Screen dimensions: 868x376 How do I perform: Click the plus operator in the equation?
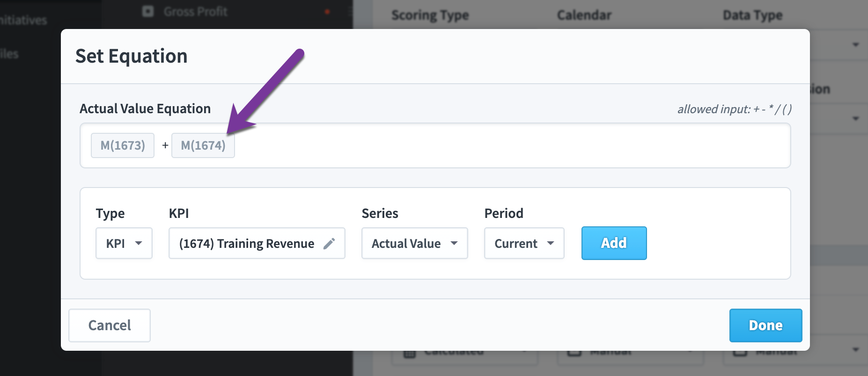(165, 145)
